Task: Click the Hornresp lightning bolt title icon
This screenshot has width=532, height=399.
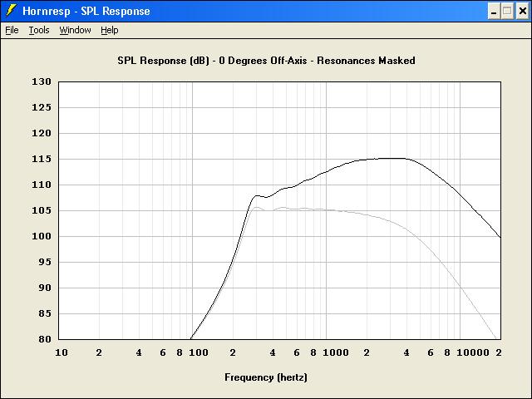Action: [11, 11]
